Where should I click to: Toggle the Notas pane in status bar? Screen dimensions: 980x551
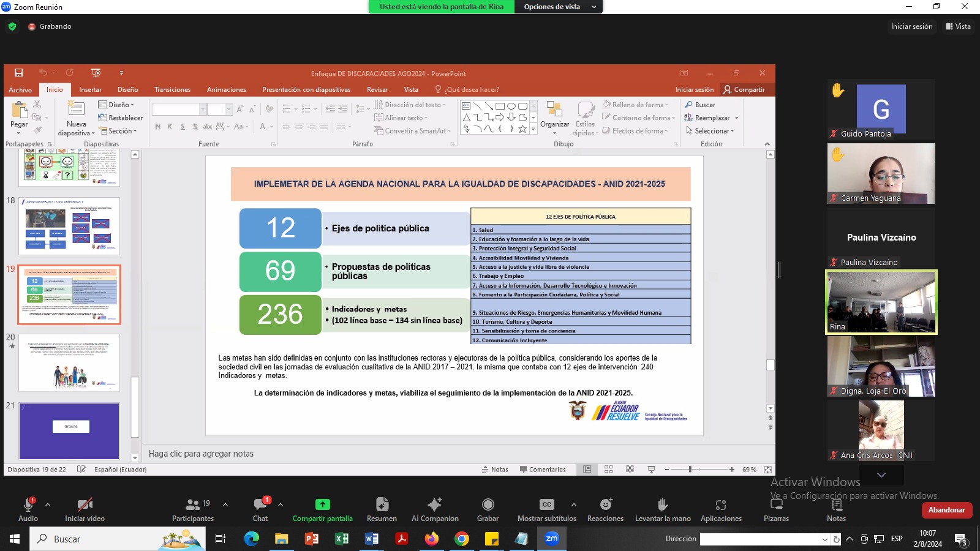coord(495,470)
